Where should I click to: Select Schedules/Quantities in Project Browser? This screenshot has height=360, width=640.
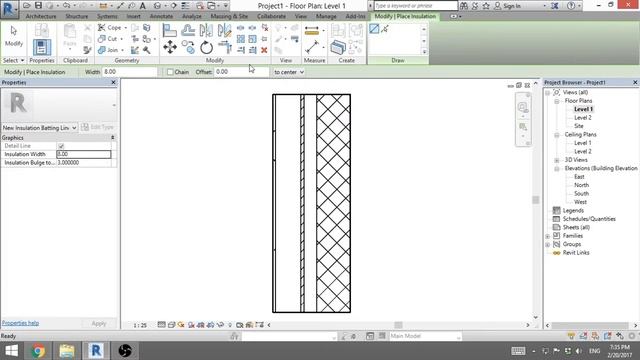[589, 219]
